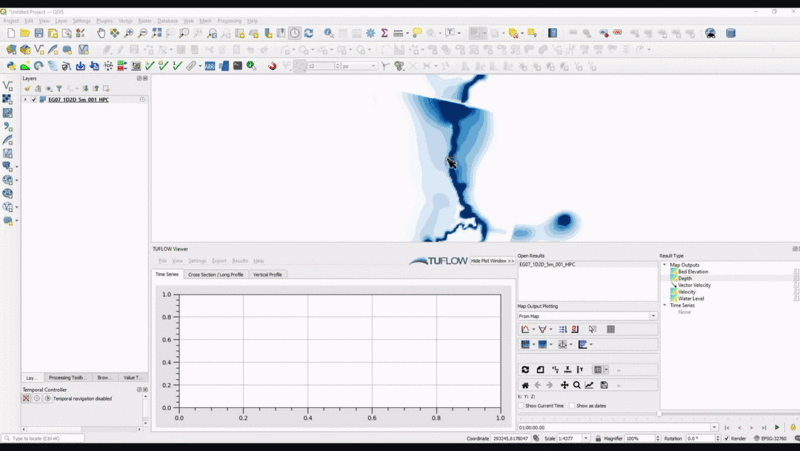Expand the EG07_1D2D_5m_001_HPC layer in Layers panel

click(x=26, y=100)
